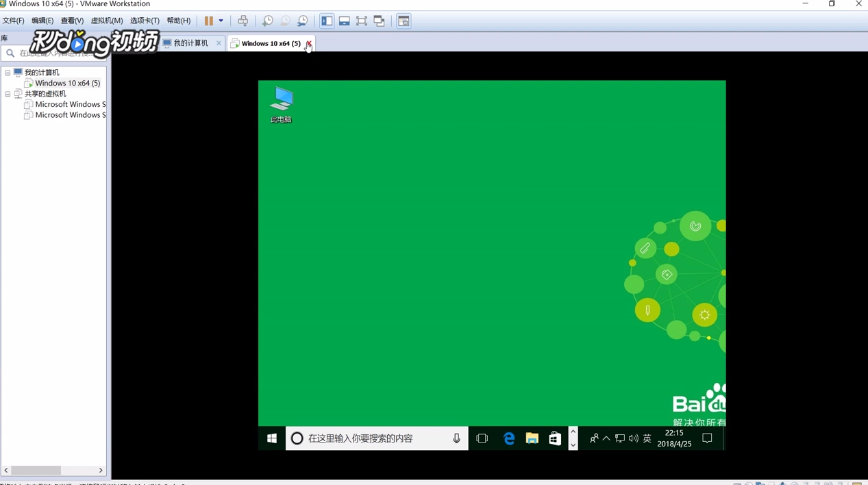Open the snapshot manager
Image resolution: width=868 pixels, height=485 pixels.
[303, 21]
